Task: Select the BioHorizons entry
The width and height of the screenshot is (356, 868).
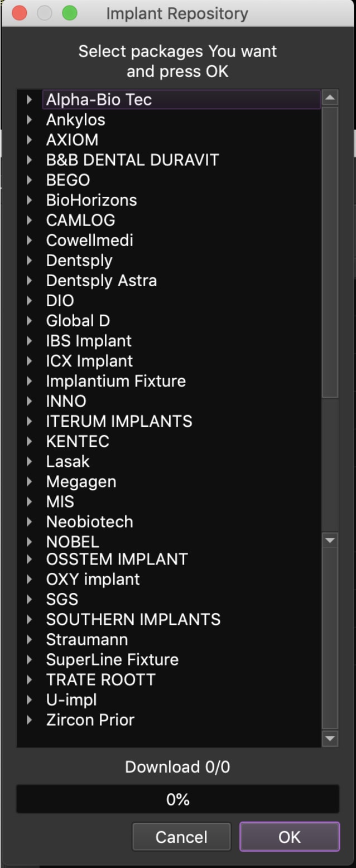Action: pos(91,200)
